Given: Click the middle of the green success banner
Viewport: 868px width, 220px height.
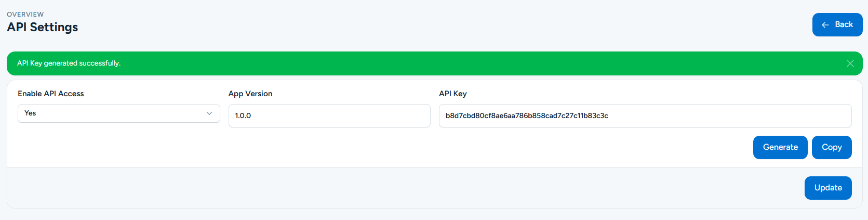Looking at the screenshot, I should pyautogui.click(x=434, y=63).
